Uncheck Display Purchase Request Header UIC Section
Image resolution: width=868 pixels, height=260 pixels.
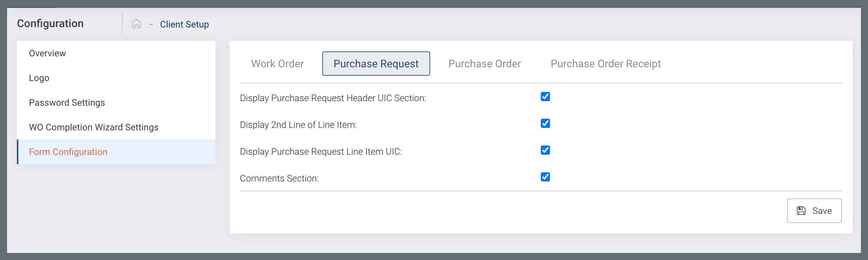click(x=545, y=97)
